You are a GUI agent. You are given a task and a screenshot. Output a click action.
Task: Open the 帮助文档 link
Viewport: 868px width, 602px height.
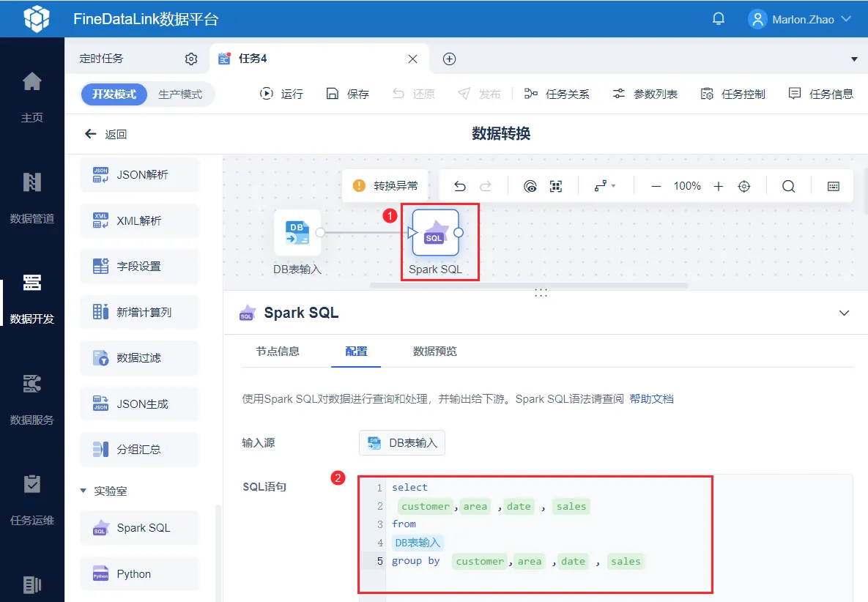(652, 399)
